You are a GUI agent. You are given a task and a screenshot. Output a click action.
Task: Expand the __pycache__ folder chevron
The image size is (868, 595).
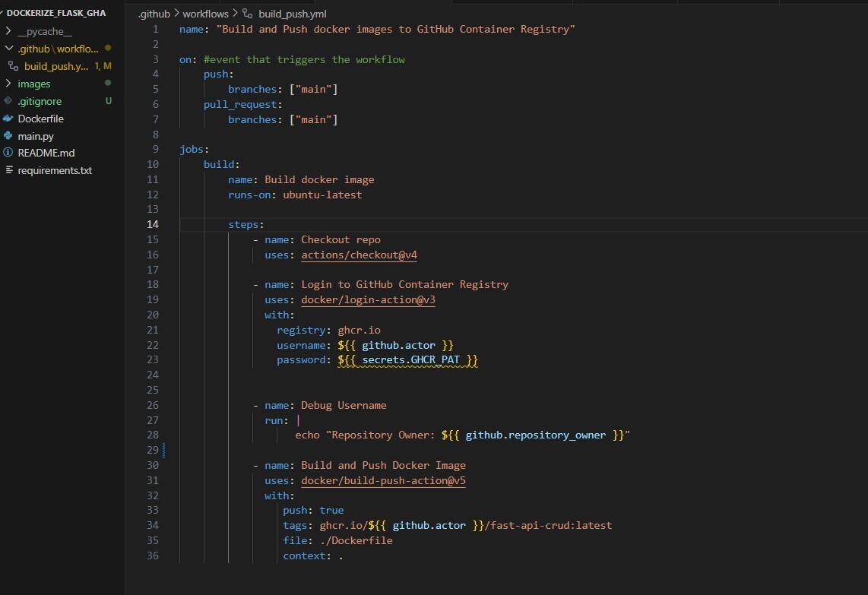(8, 31)
